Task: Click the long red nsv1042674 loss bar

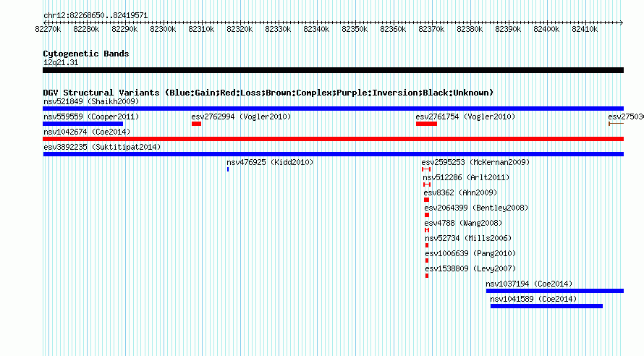Action: pyautogui.click(x=333, y=139)
